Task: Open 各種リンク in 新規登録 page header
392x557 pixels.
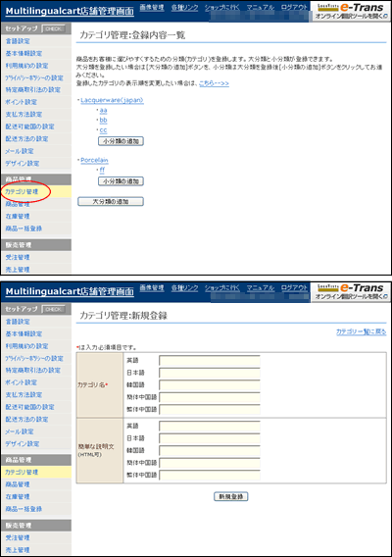Action: click(184, 287)
